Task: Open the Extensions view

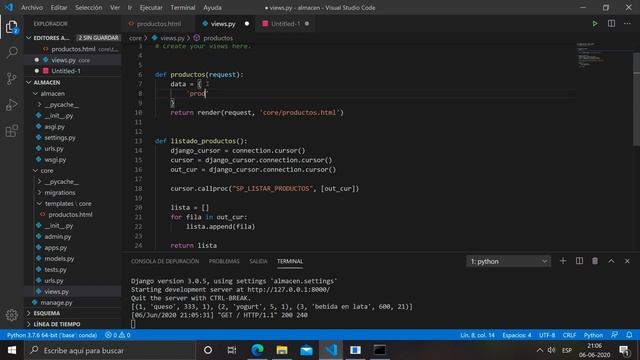Action: [x=12, y=131]
